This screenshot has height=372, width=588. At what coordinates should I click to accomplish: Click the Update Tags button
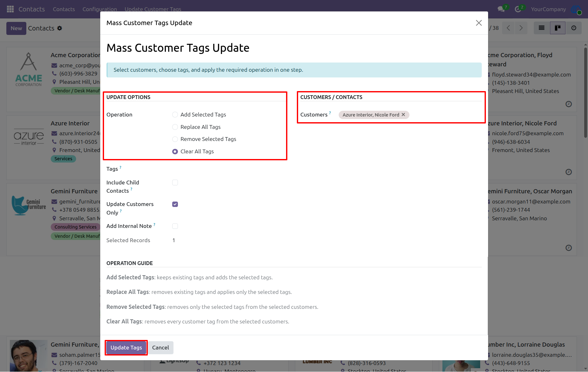[x=126, y=348]
